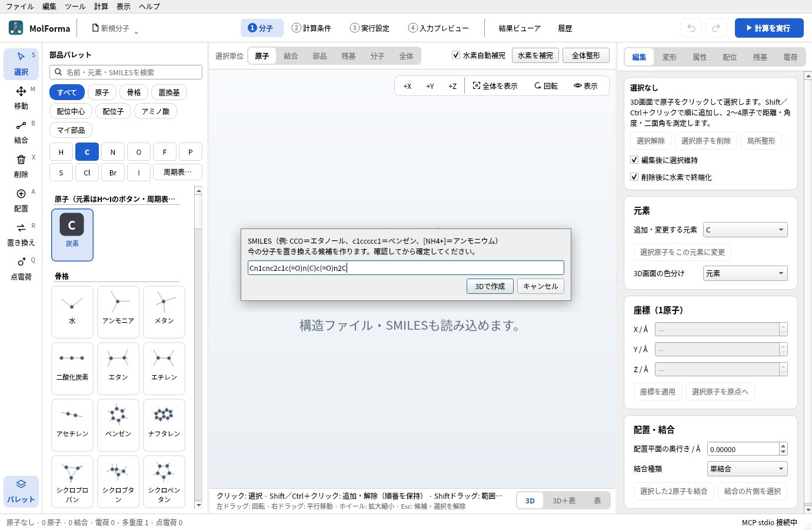The height and width of the screenshot is (530, 812).
Task: Go to the 計算条件 step tab
Action: [x=312, y=28]
